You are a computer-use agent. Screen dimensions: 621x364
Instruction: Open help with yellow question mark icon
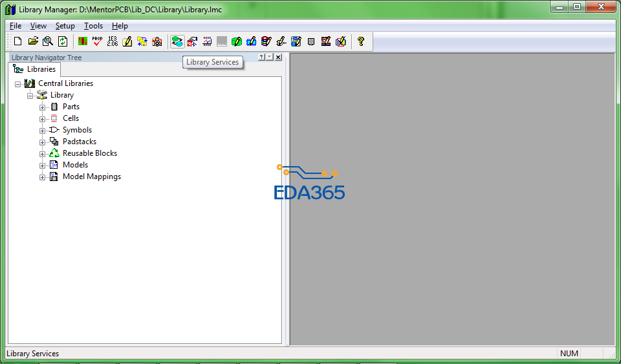(361, 41)
